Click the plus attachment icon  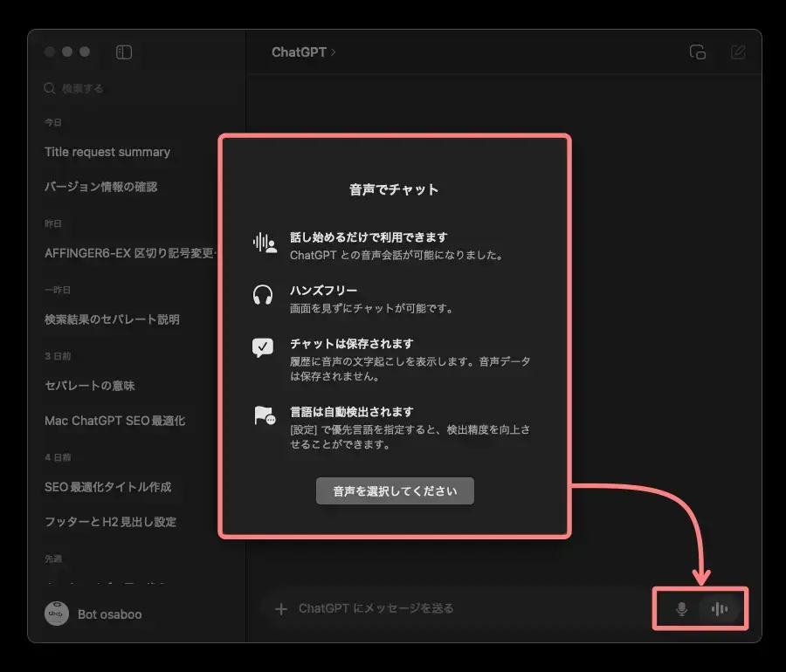(281, 609)
